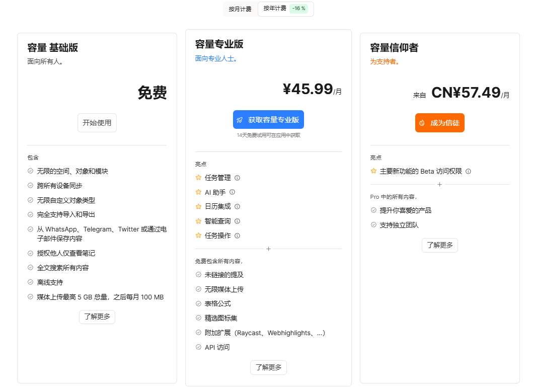Click info icon beside AI 助手
The height and width of the screenshot is (392, 533).
pos(232,192)
